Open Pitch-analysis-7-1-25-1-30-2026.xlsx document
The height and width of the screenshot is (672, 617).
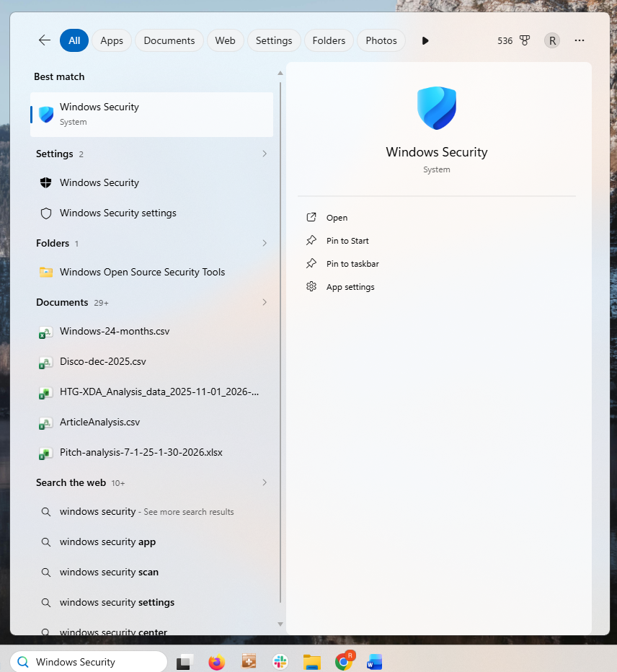click(x=151, y=453)
